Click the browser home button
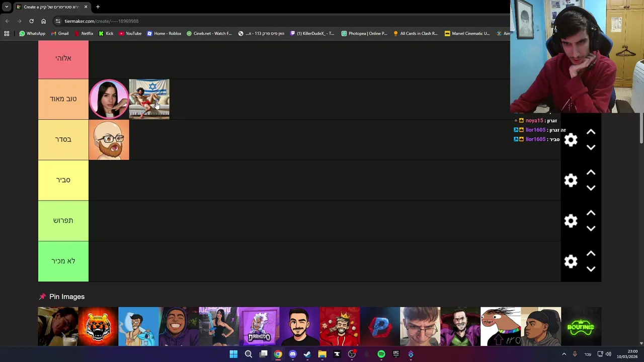Image resolution: width=644 pixels, height=362 pixels. click(43, 21)
